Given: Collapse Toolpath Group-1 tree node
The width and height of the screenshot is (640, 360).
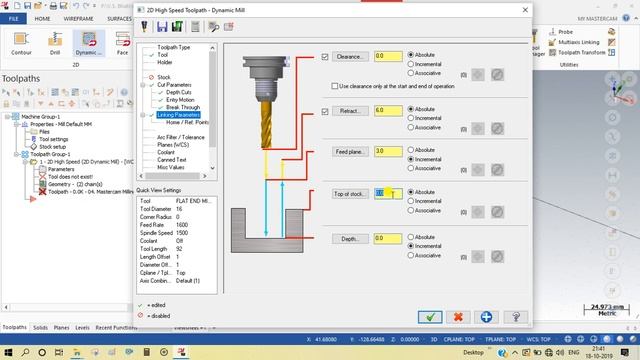Looking at the screenshot, I should coord(16,154).
